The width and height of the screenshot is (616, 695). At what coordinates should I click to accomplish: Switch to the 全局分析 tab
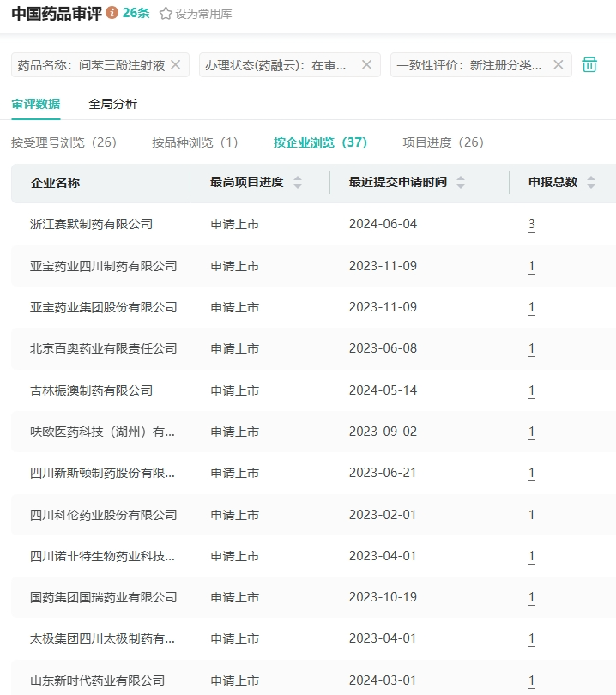[112, 104]
